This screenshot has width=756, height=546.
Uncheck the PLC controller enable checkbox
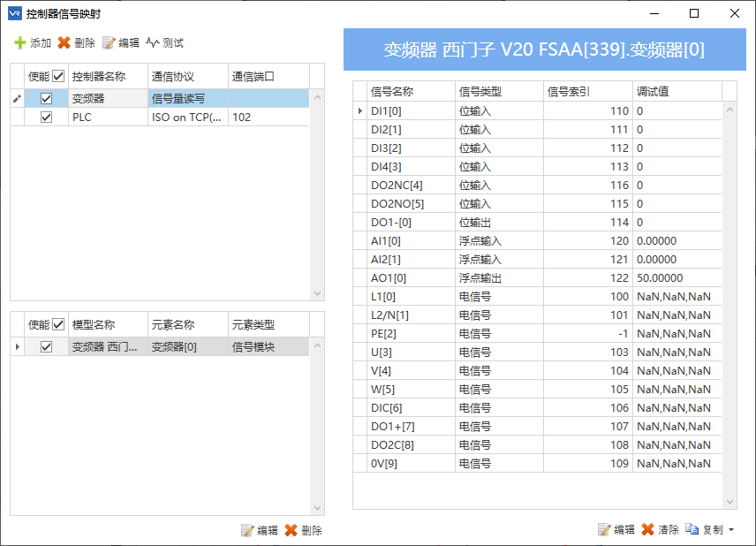click(46, 118)
